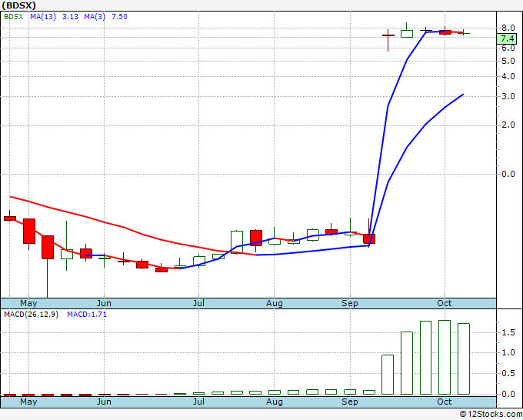Click Aug on the MACD time axis

point(274,402)
